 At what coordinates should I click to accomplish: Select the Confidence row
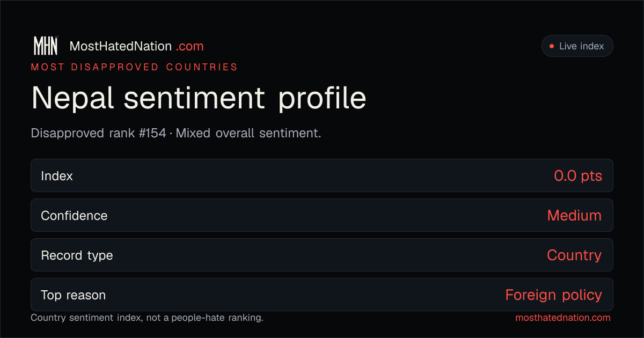pos(322,215)
